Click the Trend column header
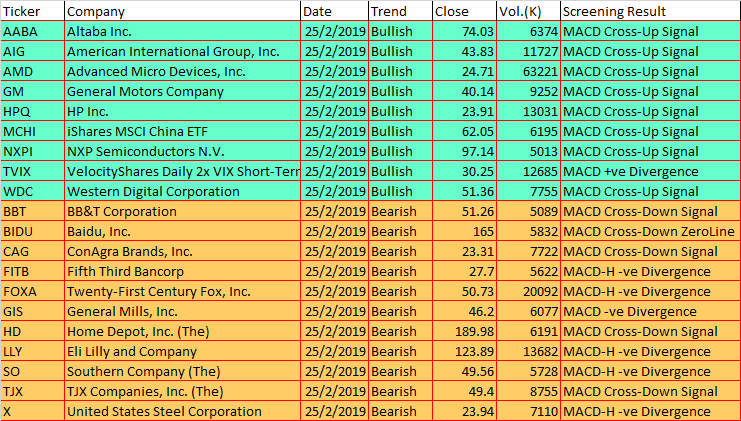Viewport: 741px width, 421px height. tap(400, 11)
